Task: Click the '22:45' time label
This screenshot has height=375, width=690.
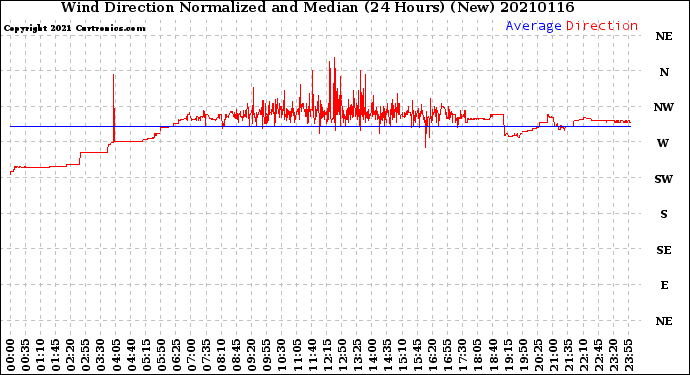Action: tap(598, 355)
